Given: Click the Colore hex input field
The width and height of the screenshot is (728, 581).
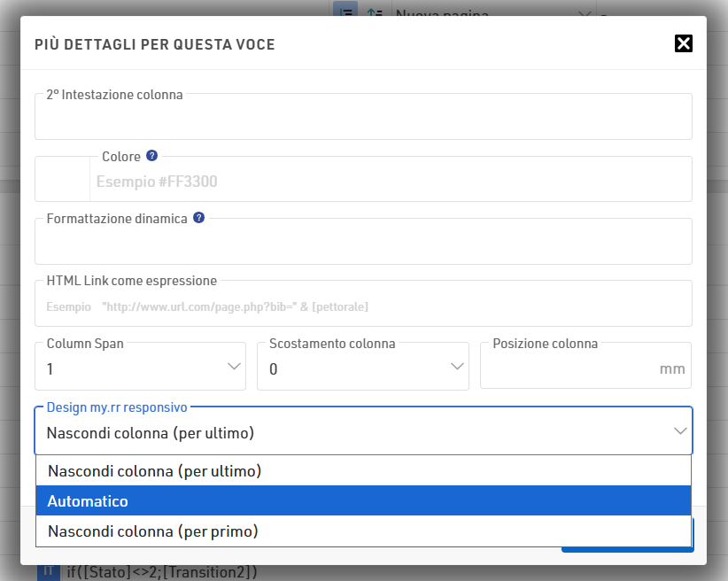Looking at the screenshot, I should pyautogui.click(x=390, y=182).
